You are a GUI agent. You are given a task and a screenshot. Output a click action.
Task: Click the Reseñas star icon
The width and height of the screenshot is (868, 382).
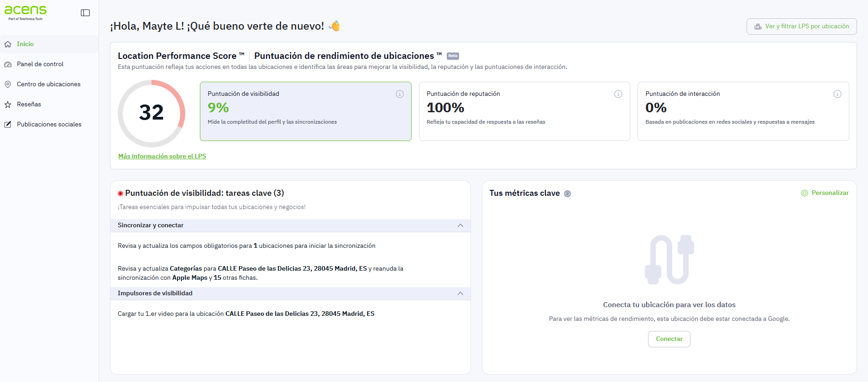click(8, 105)
